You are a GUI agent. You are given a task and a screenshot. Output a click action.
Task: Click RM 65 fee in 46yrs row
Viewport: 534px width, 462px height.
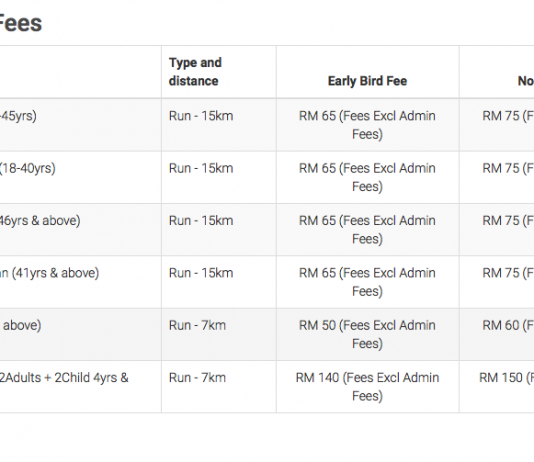(x=367, y=230)
